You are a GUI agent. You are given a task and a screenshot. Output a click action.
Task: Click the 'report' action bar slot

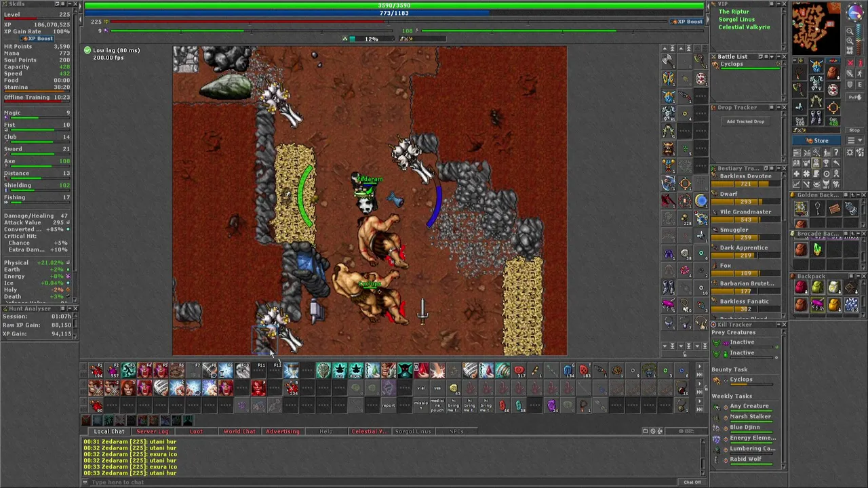pyautogui.click(x=389, y=405)
